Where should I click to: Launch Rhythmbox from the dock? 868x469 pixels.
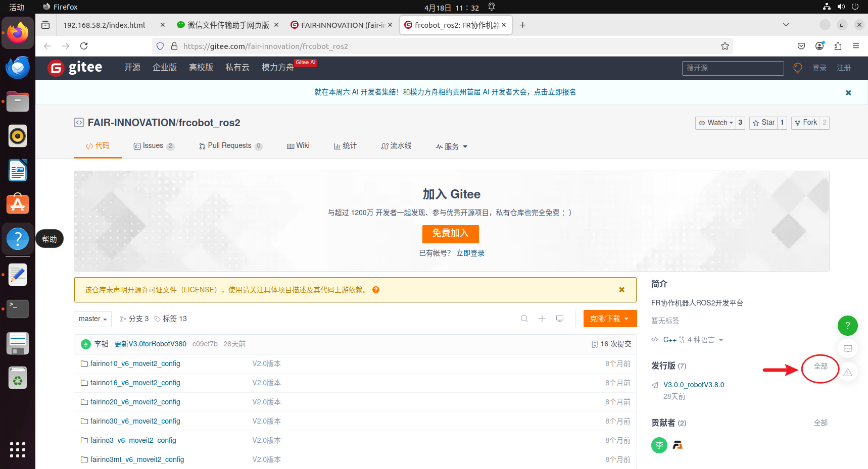click(18, 136)
